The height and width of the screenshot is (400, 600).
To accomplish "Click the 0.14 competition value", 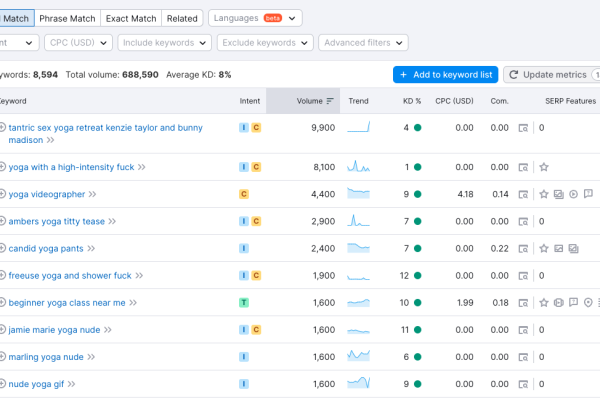I will [501, 194].
